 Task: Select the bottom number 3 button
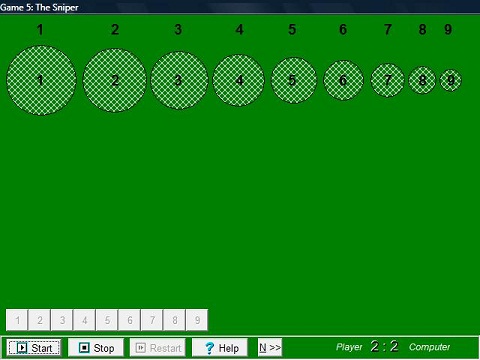[62, 320]
